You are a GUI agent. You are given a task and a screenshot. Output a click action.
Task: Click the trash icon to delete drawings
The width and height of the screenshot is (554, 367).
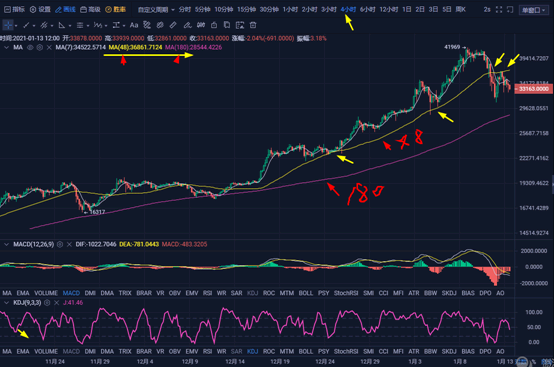click(x=253, y=25)
